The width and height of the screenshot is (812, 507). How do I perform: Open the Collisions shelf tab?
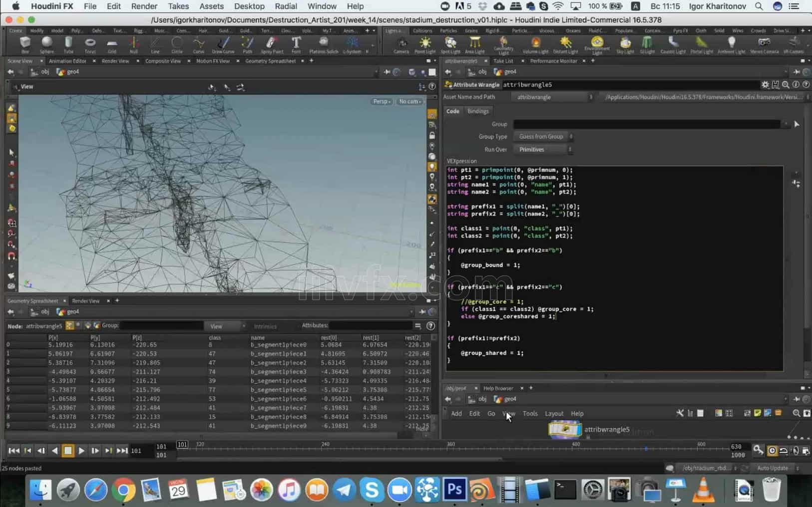click(422, 30)
